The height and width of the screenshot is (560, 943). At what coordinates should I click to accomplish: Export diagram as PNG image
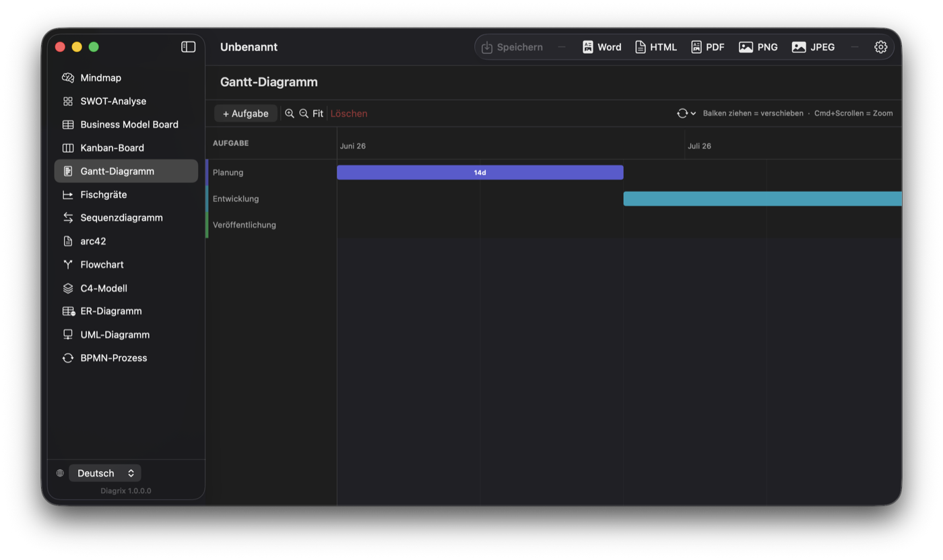pyautogui.click(x=758, y=47)
